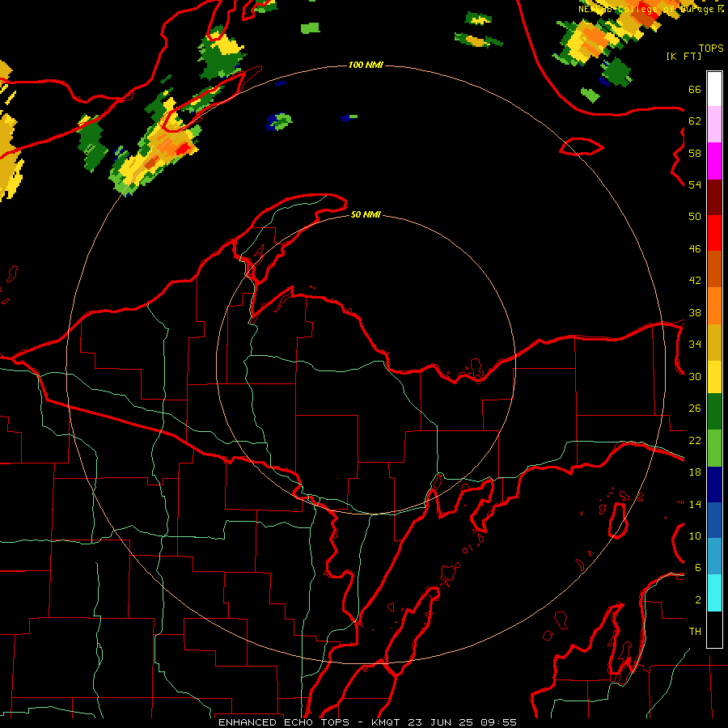Click the '[K FT]' units label
The image size is (728, 728).
(x=684, y=56)
